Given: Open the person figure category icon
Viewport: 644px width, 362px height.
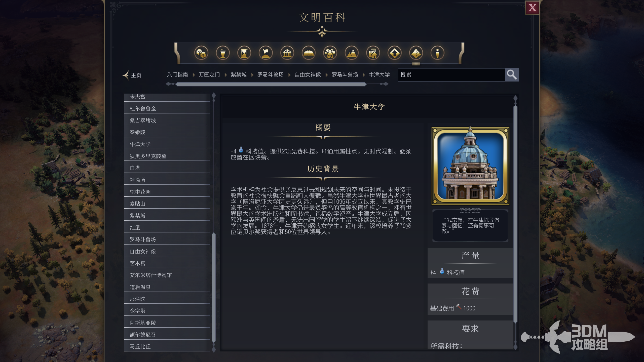Looking at the screenshot, I should 437,53.
